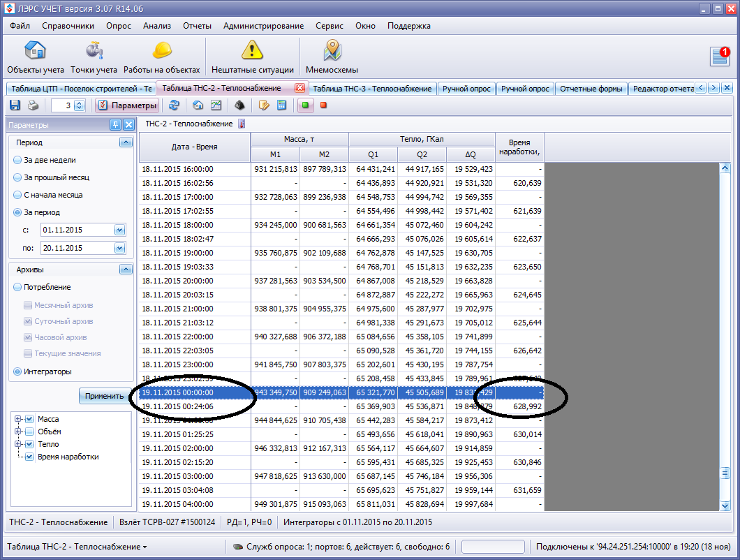740x560 pixels.
Task: Pin the Параметры panel
Action: pos(115,125)
